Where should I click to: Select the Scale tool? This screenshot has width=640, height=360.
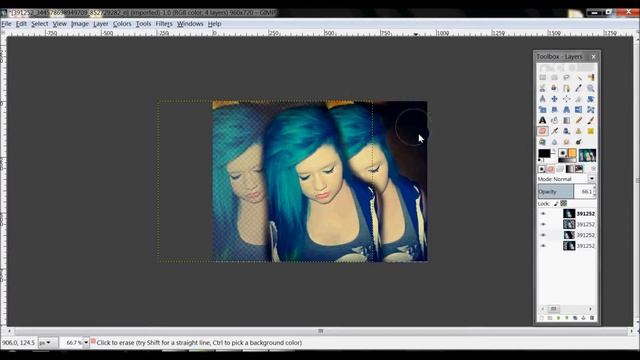[x=542, y=109]
